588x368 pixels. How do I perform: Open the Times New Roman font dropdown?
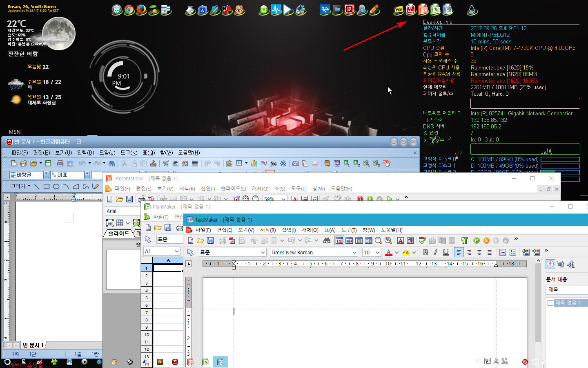coord(354,252)
